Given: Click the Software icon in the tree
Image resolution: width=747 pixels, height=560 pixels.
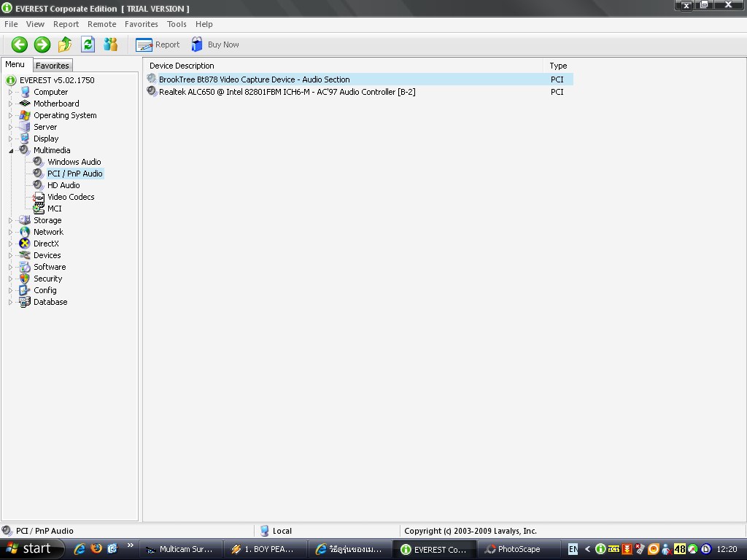Looking at the screenshot, I should 25,267.
